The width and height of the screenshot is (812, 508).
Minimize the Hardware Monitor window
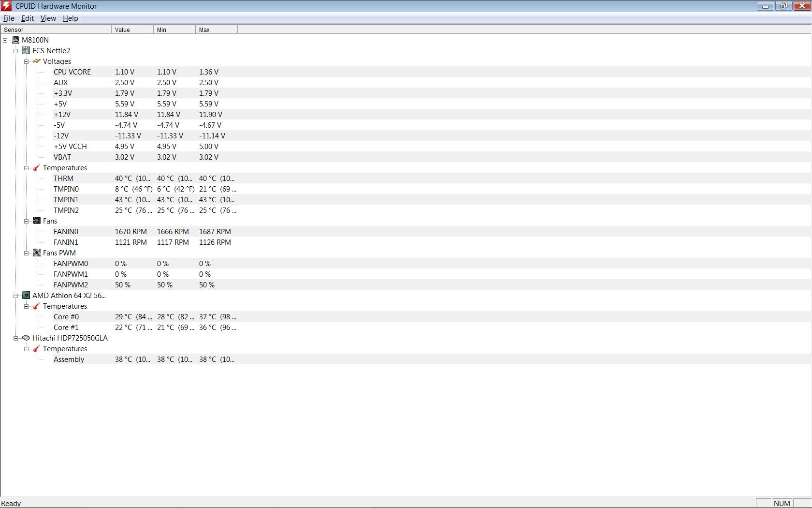coord(765,6)
